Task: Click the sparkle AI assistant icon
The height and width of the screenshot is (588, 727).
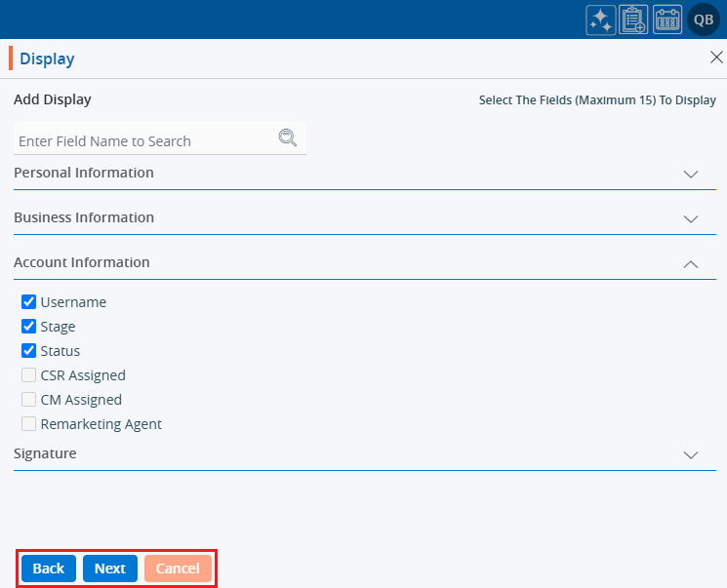Action: [x=601, y=20]
